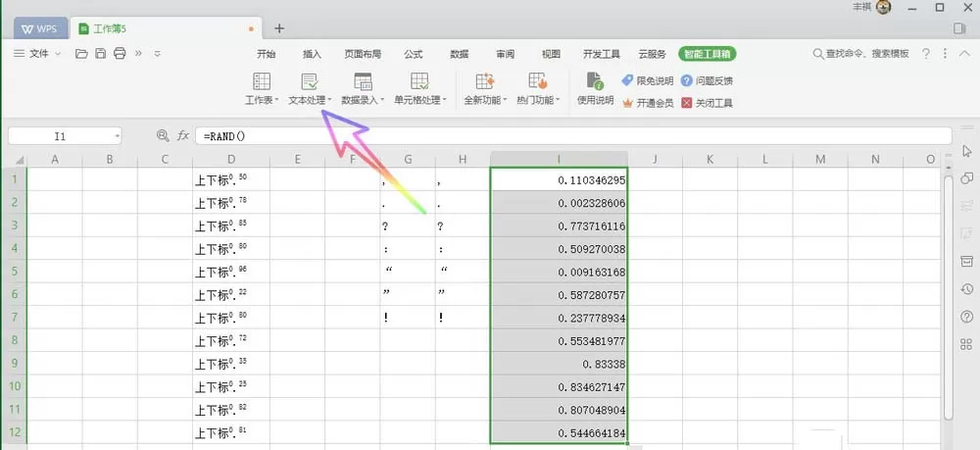Image resolution: width=980 pixels, height=450 pixels.
Task: Add a new tab with plus button
Action: [279, 28]
